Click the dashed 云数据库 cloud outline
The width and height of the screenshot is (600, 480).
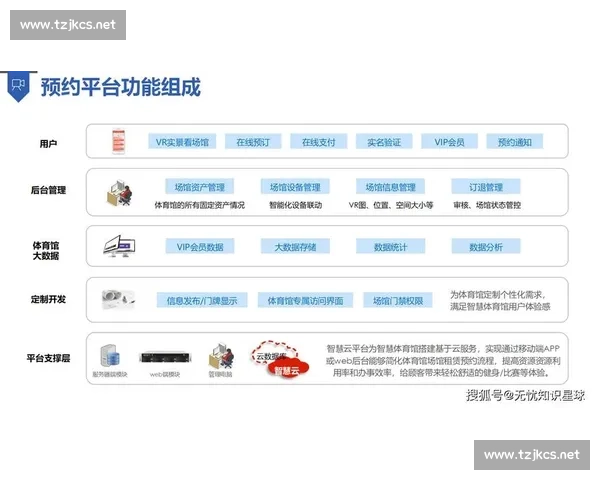point(272,353)
